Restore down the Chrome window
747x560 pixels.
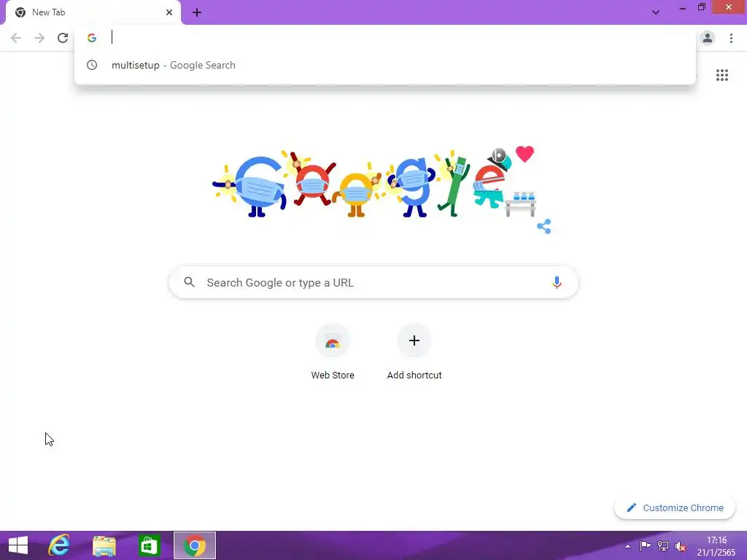pos(701,7)
